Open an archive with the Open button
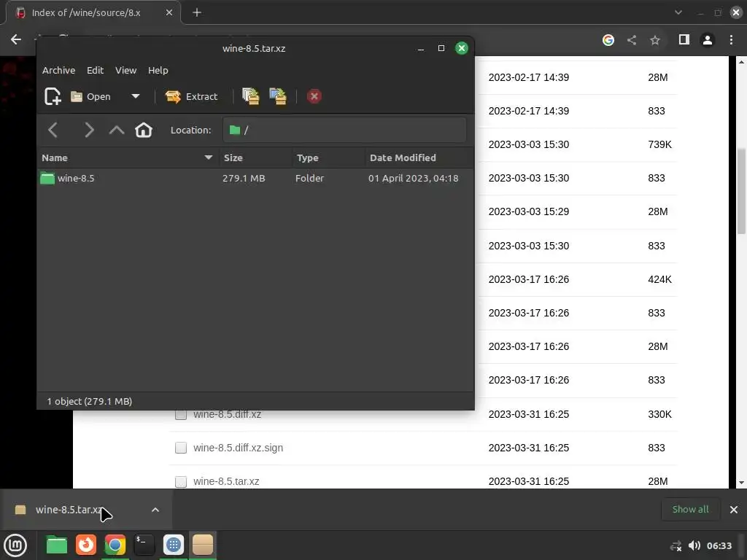The height and width of the screenshot is (560, 747). point(91,97)
